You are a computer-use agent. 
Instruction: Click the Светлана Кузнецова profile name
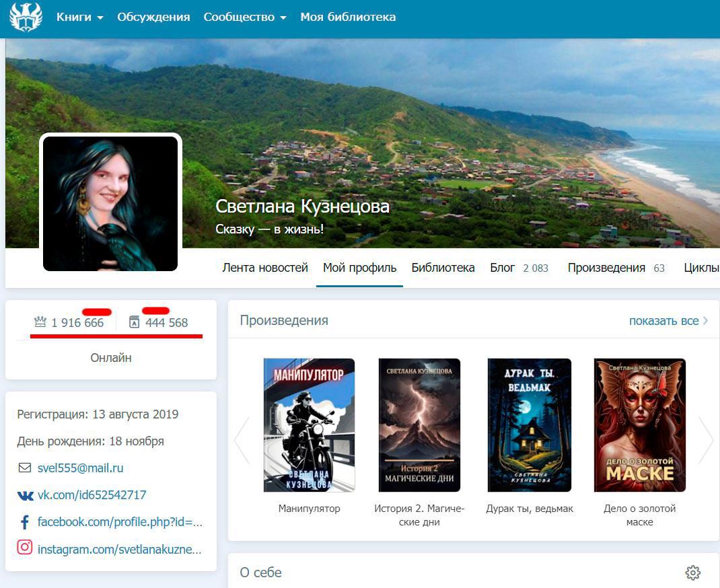[303, 206]
